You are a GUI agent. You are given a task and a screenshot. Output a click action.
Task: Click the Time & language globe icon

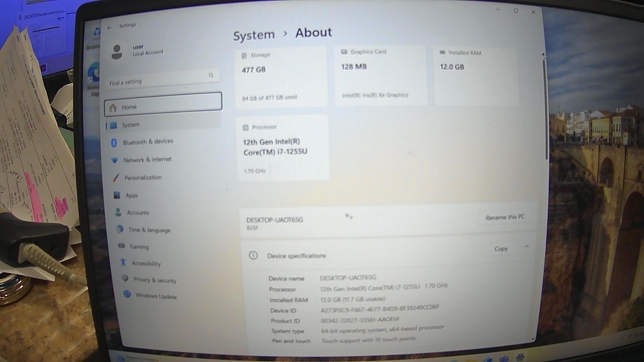click(120, 229)
